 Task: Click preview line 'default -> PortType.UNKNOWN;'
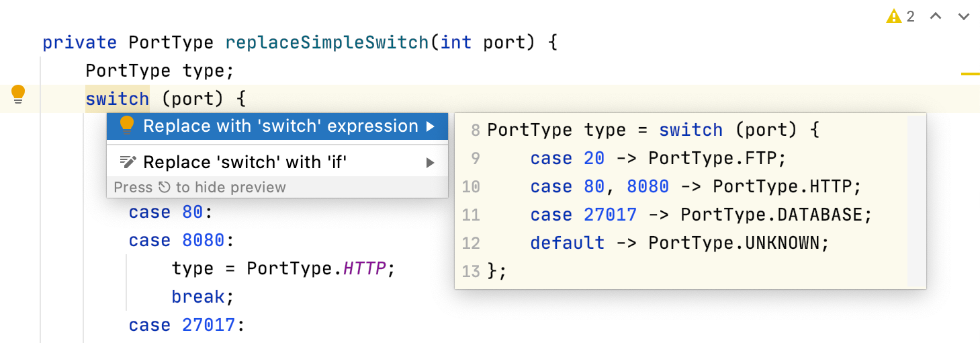point(680,243)
